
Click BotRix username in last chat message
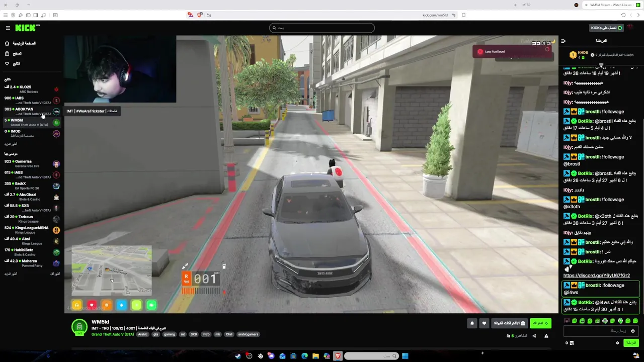(x=585, y=303)
